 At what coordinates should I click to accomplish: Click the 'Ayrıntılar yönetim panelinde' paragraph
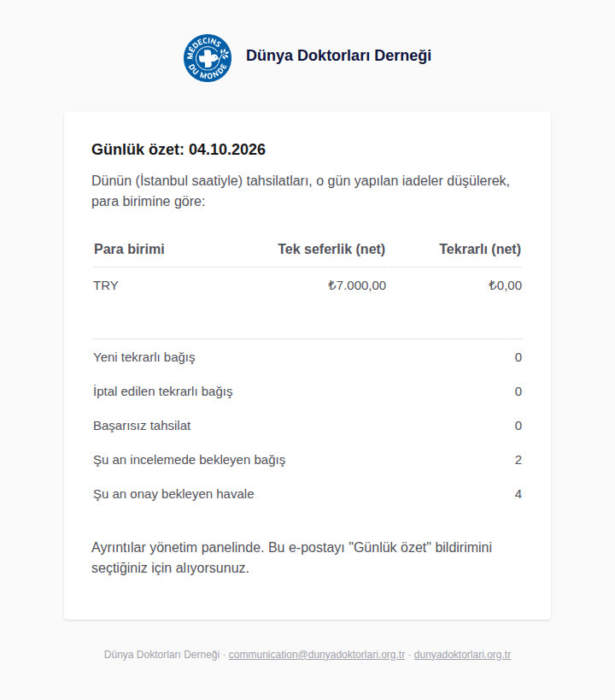point(292,557)
